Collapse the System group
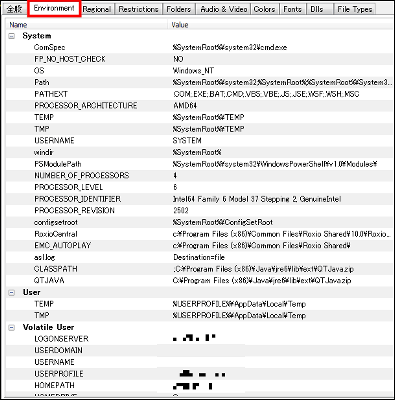This screenshot has width=395, height=400. coord(12,36)
